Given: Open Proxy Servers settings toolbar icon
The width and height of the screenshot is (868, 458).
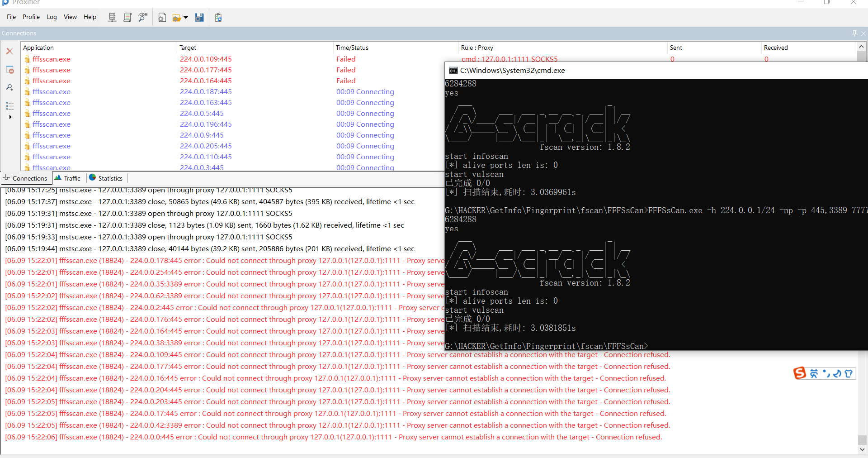Looking at the screenshot, I should 112,17.
